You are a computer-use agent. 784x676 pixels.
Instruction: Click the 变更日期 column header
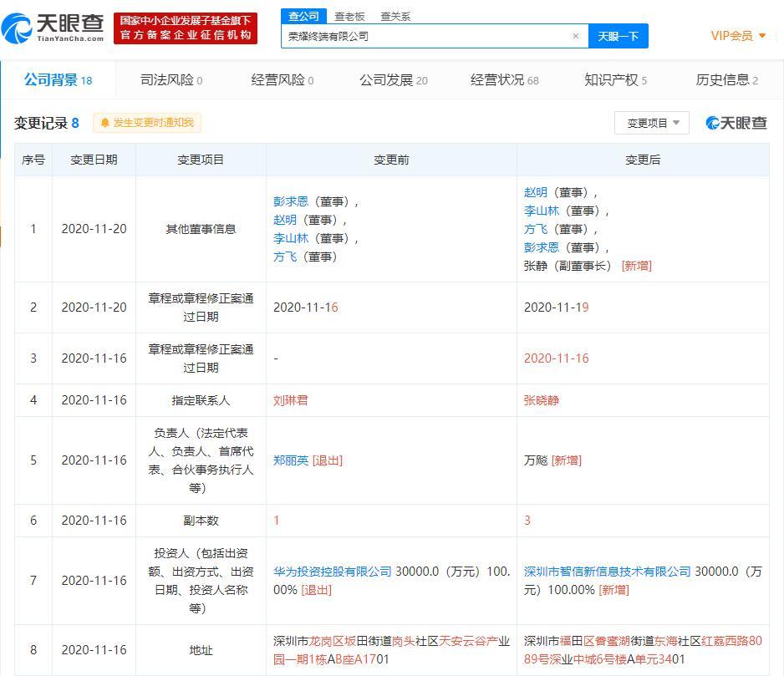click(94, 160)
